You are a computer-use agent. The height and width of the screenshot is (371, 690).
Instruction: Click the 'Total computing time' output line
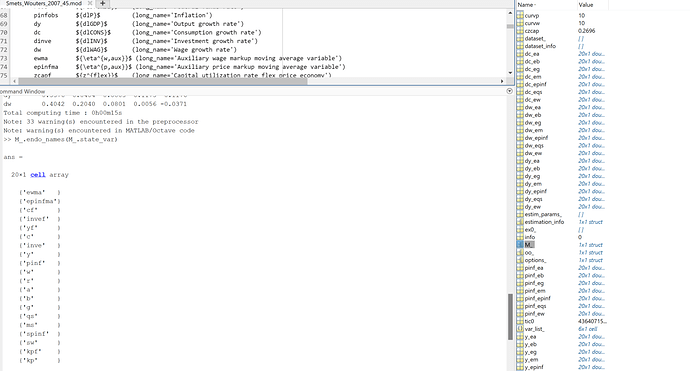pos(62,113)
